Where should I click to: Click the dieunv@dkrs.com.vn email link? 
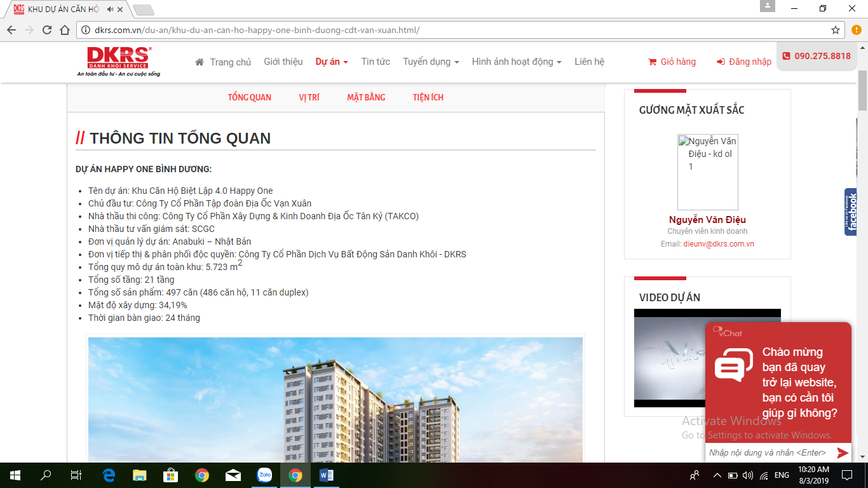click(719, 244)
